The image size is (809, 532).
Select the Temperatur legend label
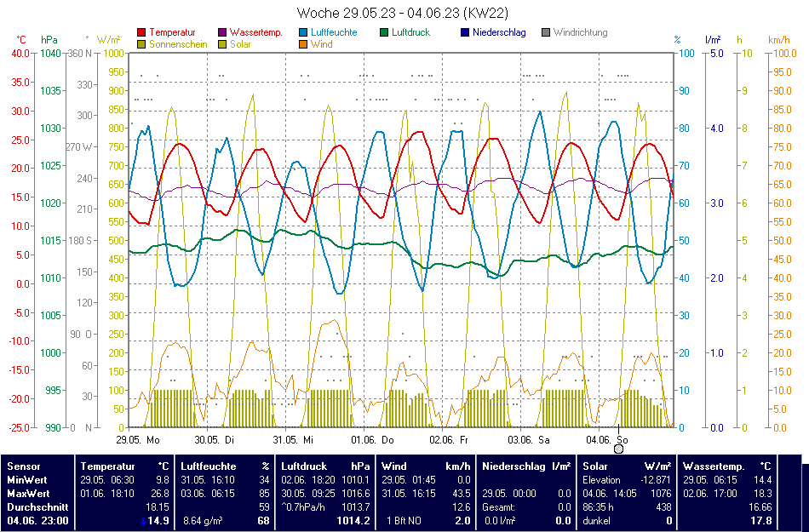pos(172,32)
